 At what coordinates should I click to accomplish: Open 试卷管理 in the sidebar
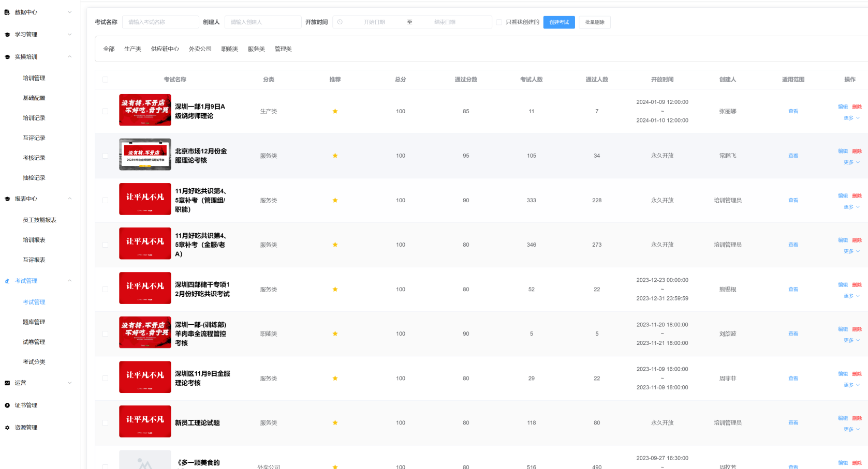[x=34, y=342]
